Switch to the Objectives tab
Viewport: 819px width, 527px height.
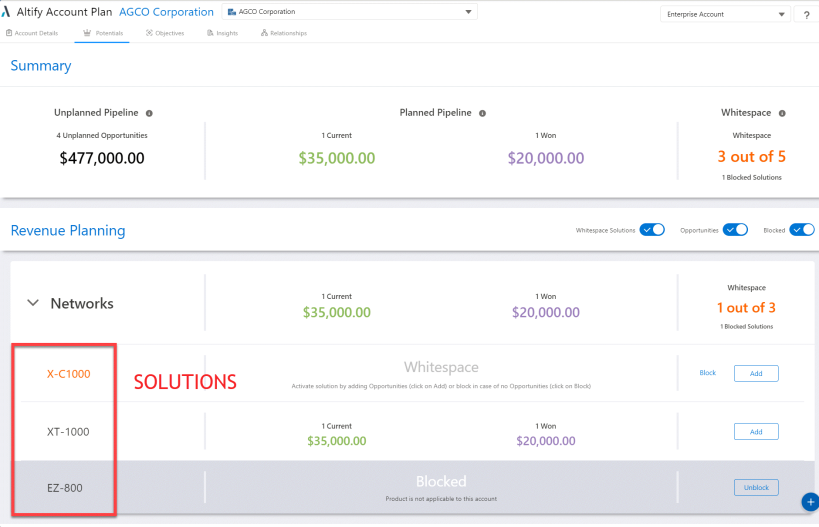coord(165,33)
